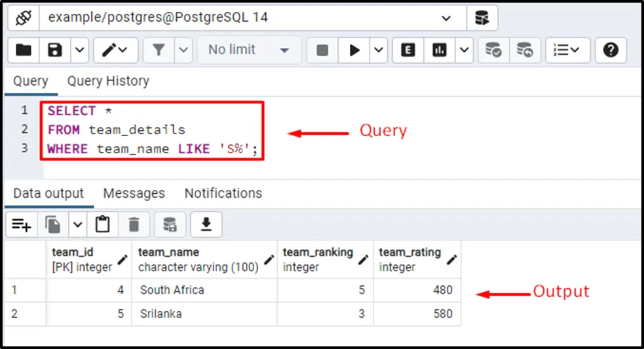Click the new connection database icon
The width and height of the screenshot is (644, 349).
click(x=482, y=18)
